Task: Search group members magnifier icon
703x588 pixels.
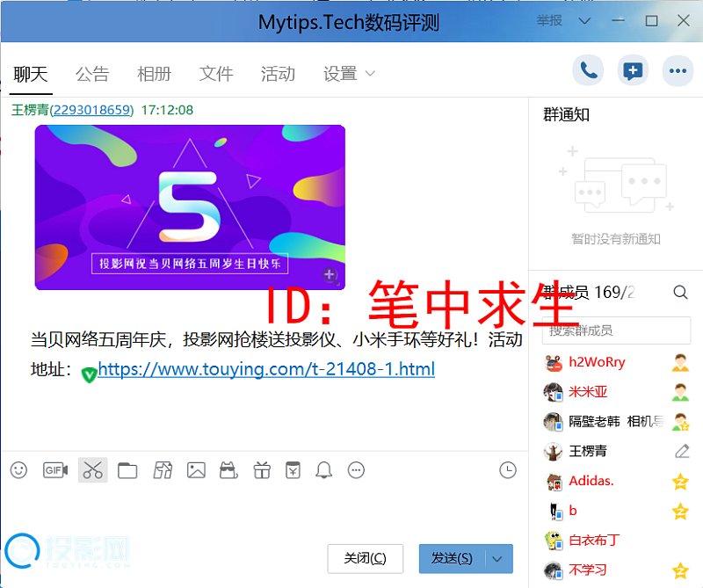Action: (x=680, y=292)
